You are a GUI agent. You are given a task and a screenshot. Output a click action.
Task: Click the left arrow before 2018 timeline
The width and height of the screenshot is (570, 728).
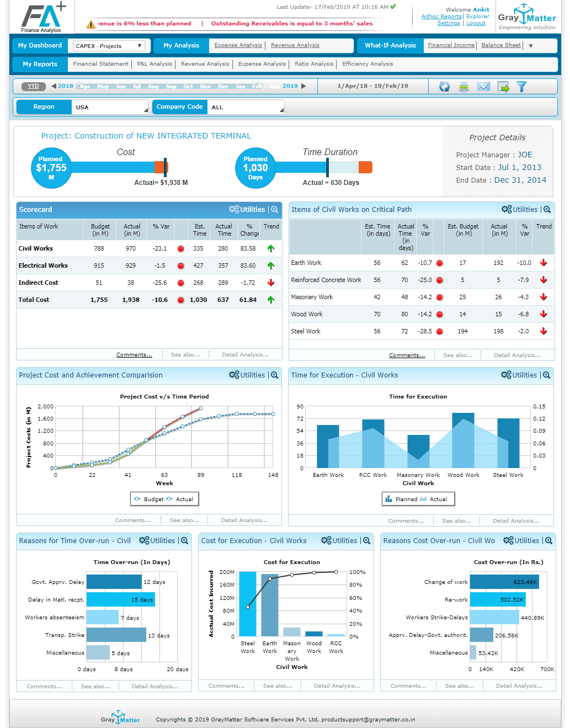click(x=54, y=86)
